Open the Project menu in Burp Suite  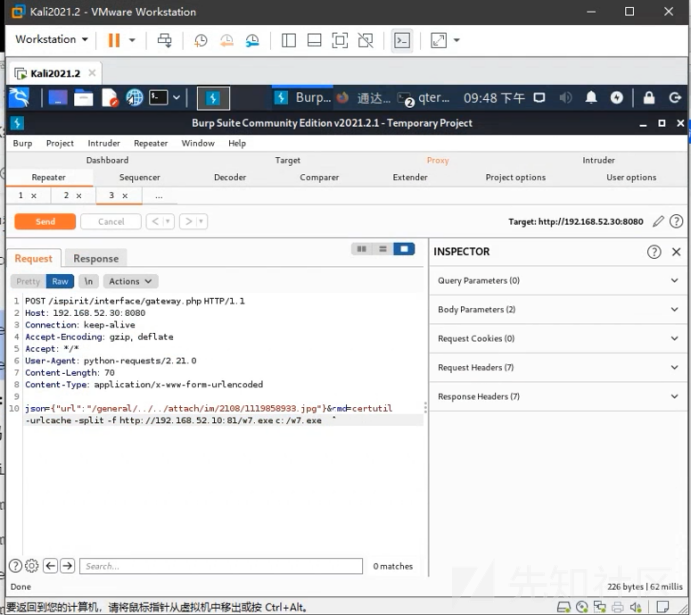pyautogui.click(x=60, y=143)
